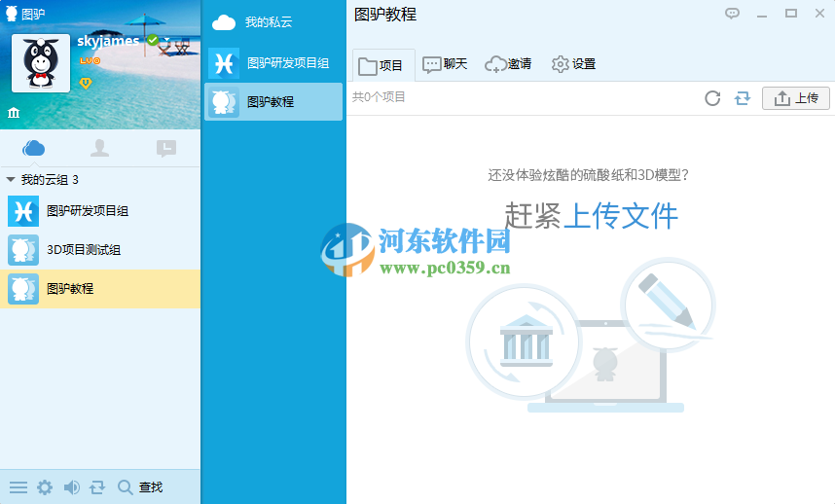
Task: Open 图驴教程 in the blue panel
Action: click(x=273, y=101)
